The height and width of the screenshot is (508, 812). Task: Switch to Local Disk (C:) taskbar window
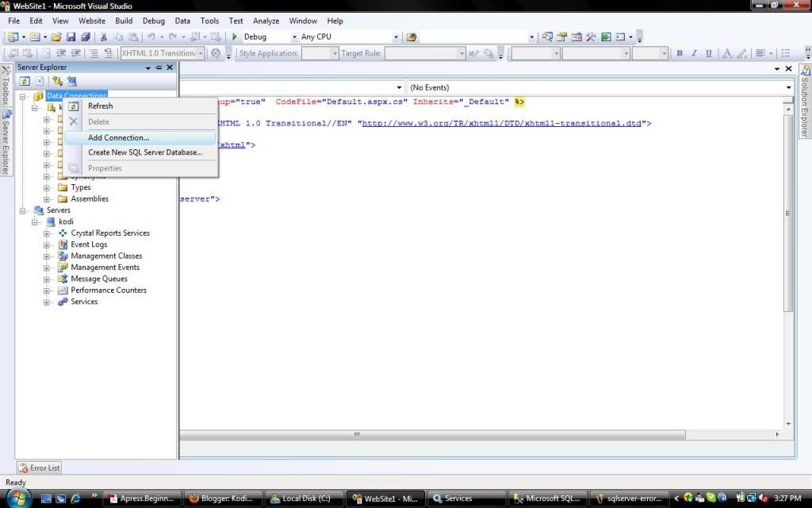coord(304,498)
